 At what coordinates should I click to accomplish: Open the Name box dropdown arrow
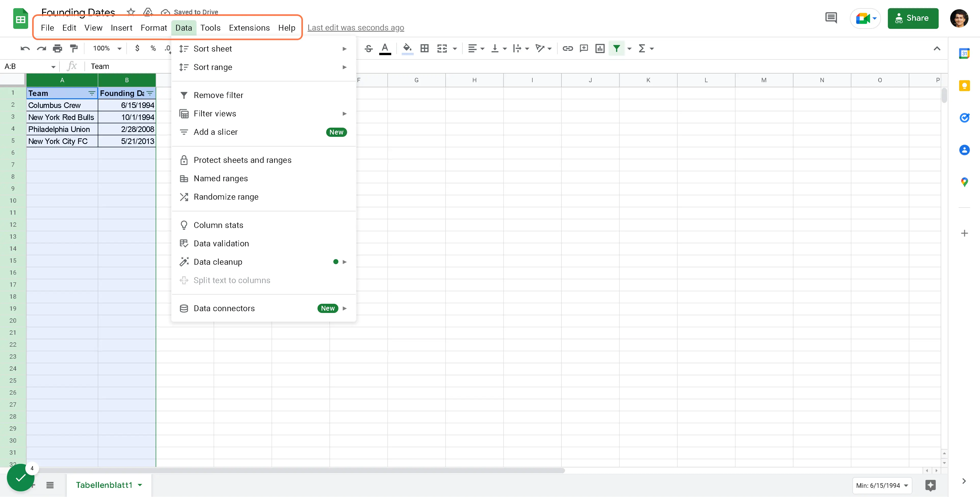click(x=53, y=67)
